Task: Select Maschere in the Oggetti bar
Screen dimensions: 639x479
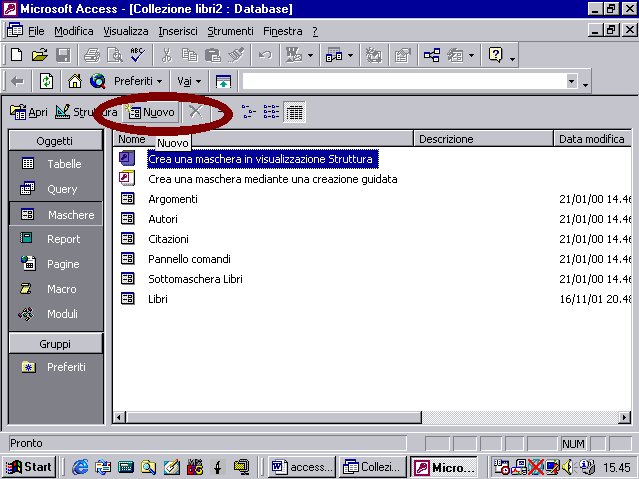Action: 56,214
